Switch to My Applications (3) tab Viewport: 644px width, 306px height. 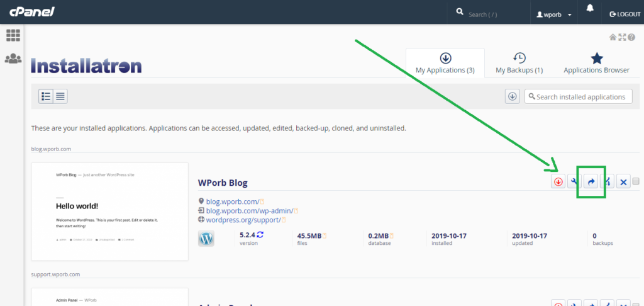pyautogui.click(x=445, y=63)
